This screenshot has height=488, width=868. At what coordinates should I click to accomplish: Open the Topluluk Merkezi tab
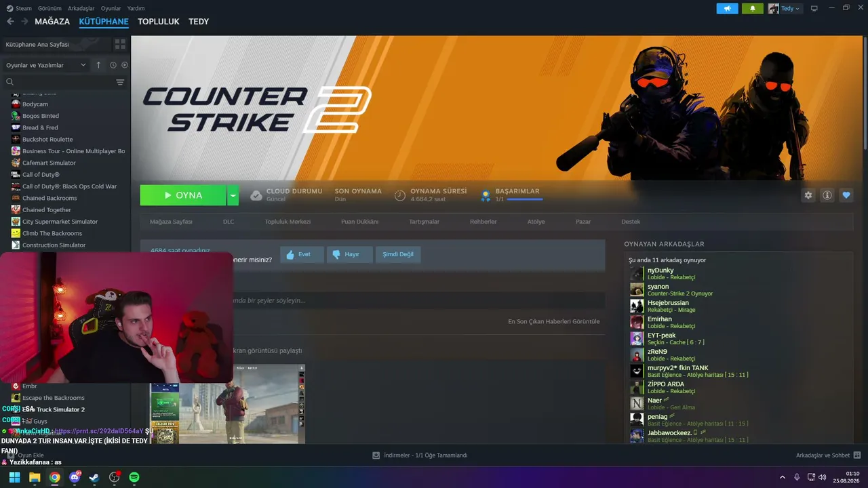288,222
